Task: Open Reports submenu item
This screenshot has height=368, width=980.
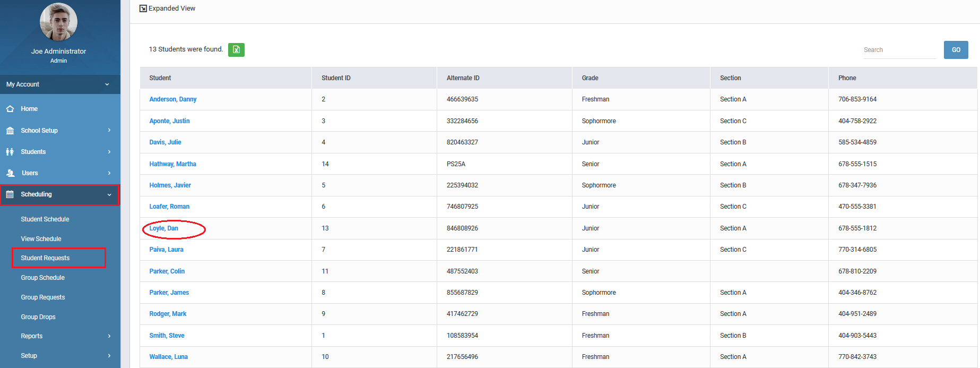Action: pos(32,336)
